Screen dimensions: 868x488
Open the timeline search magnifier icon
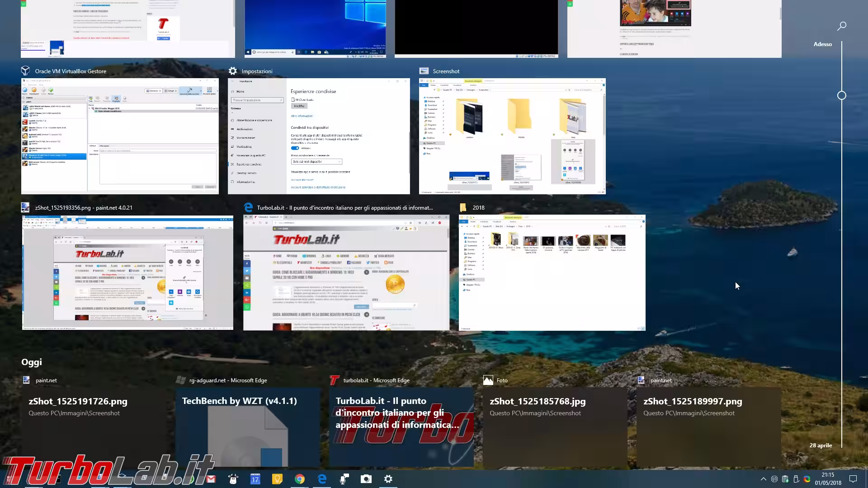tap(841, 26)
